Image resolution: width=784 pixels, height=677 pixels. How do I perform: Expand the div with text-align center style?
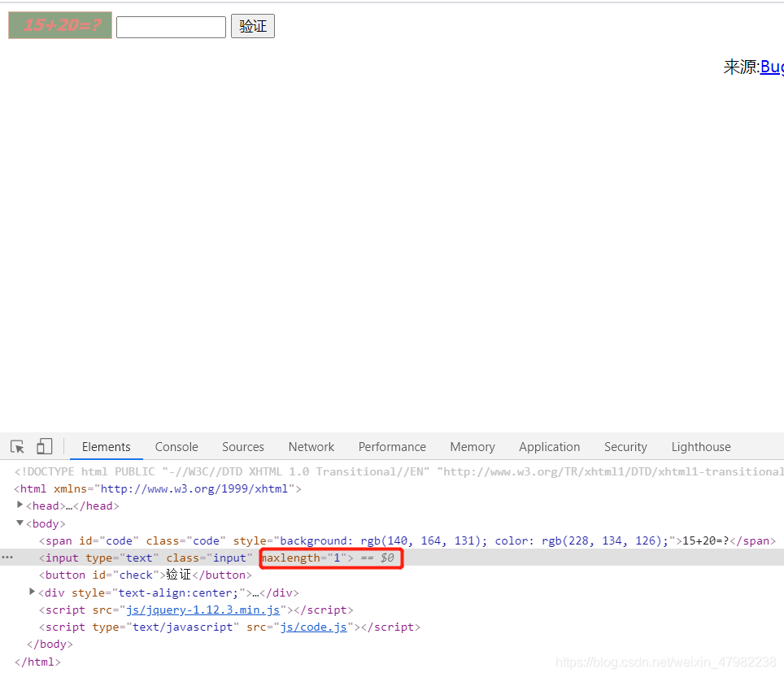click(x=32, y=592)
